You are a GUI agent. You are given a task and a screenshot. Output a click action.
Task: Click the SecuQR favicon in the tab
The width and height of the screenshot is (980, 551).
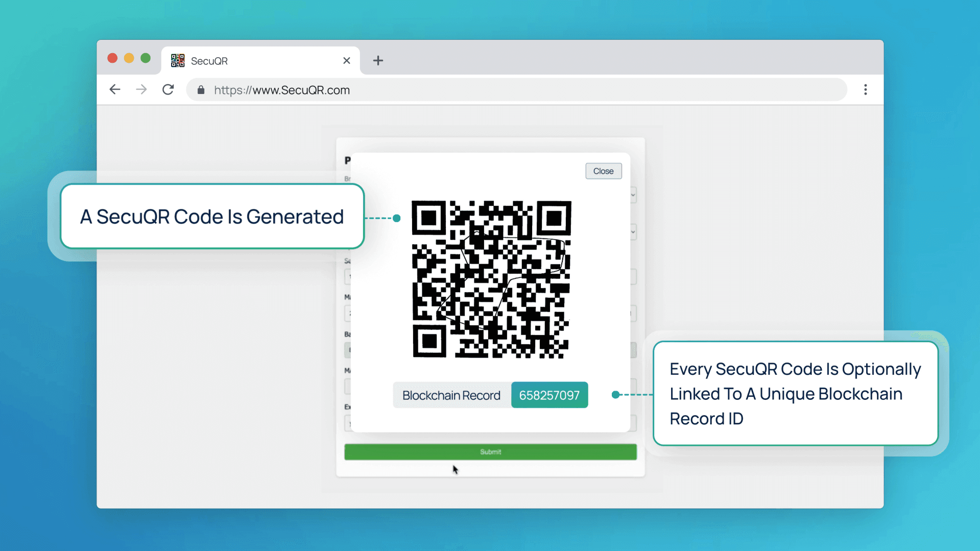[x=178, y=61]
